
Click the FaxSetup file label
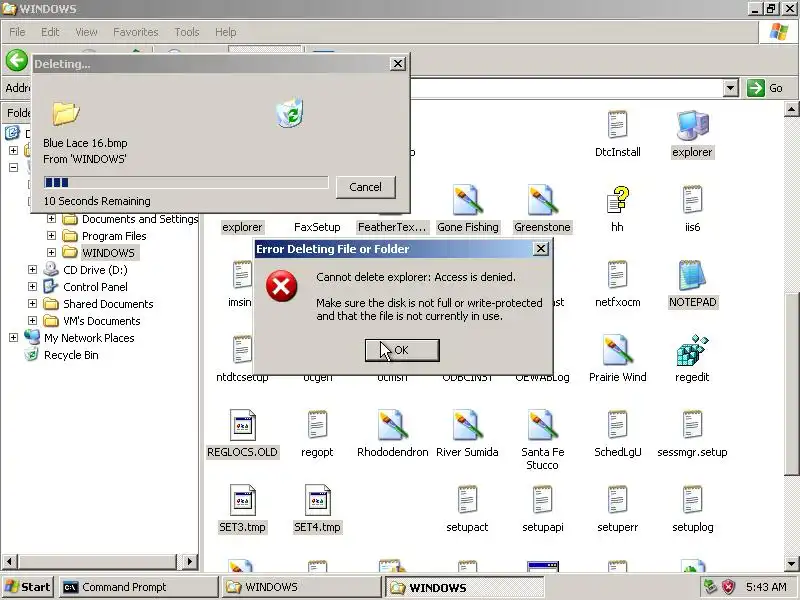317,227
